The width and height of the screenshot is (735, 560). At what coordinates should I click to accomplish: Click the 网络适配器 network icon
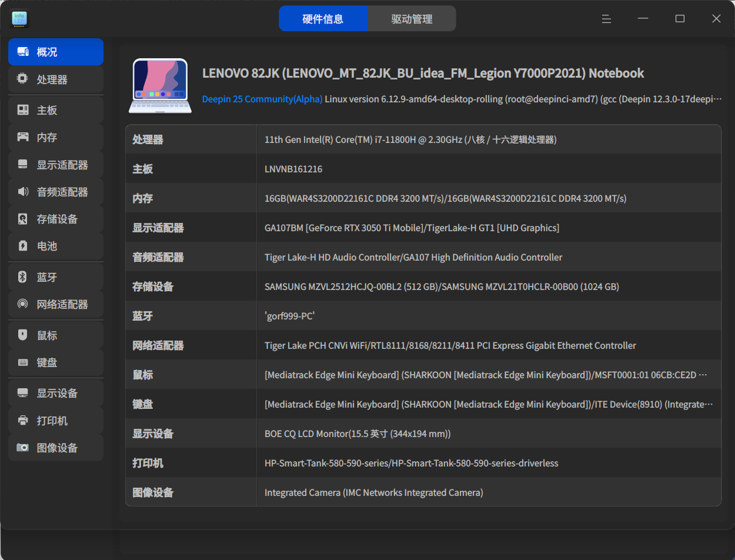coord(23,304)
